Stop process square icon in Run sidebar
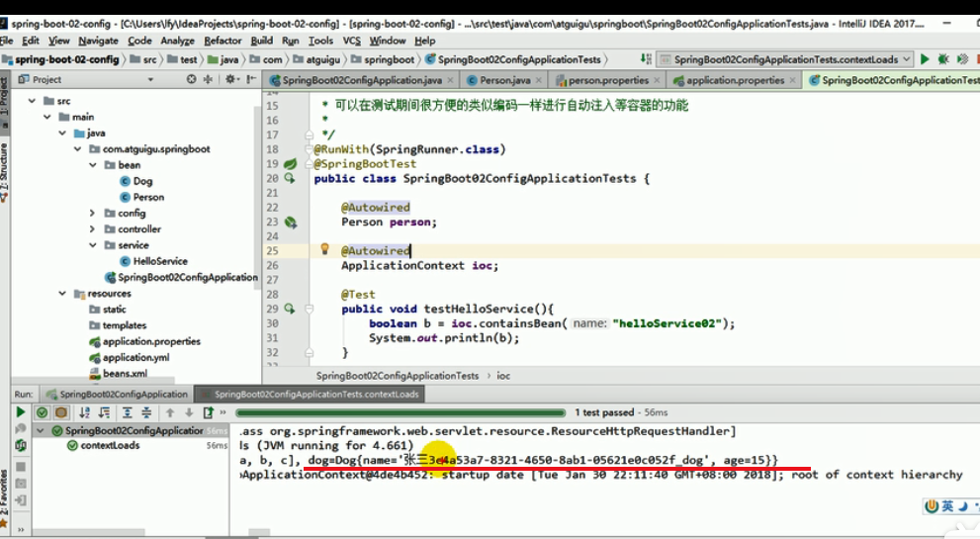Viewport: 980px width, 539px height. [21, 467]
